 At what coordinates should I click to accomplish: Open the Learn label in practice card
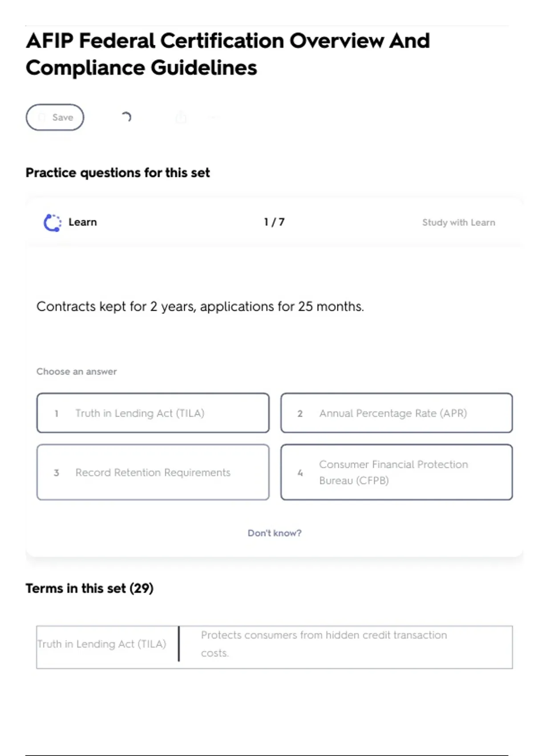pos(82,222)
